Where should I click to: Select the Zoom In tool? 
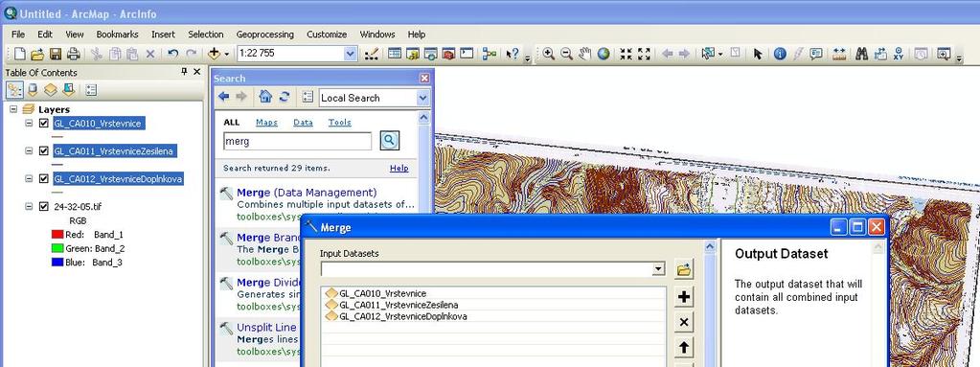[x=548, y=54]
